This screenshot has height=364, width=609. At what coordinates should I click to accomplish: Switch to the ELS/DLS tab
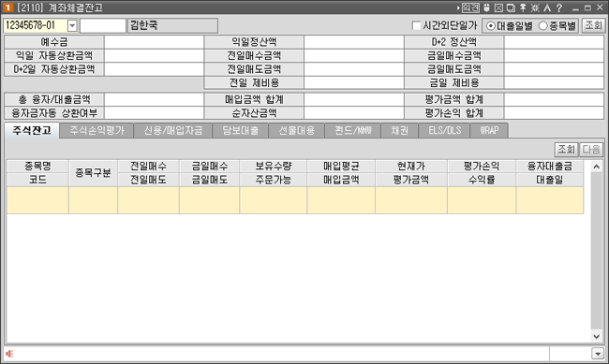[x=444, y=131]
